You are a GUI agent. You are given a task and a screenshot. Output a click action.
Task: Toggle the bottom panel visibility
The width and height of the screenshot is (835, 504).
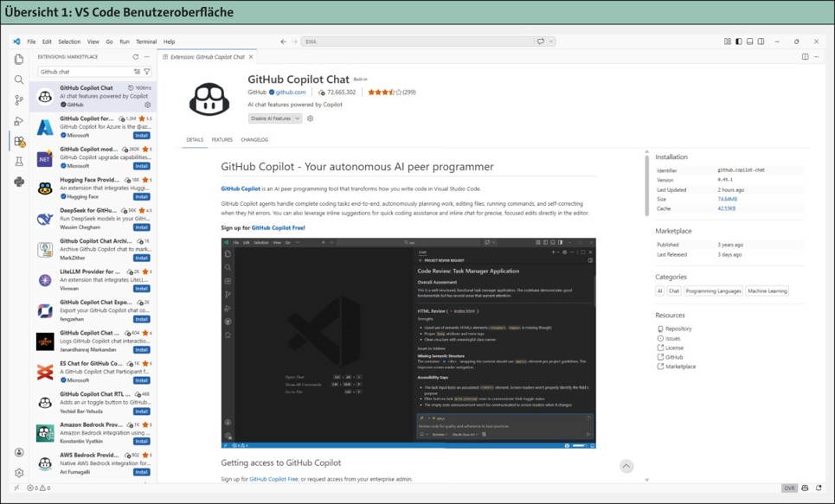pyautogui.click(x=750, y=41)
